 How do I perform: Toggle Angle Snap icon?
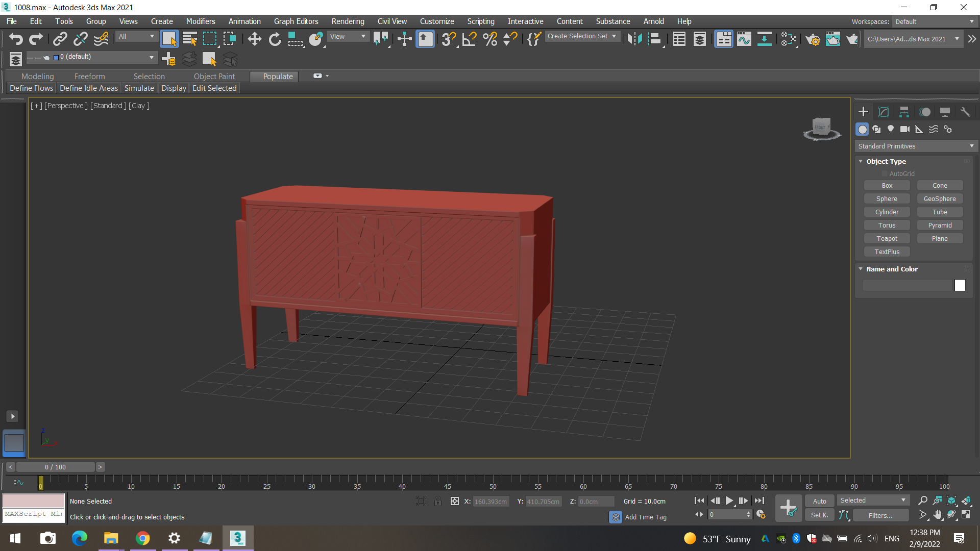coord(469,39)
